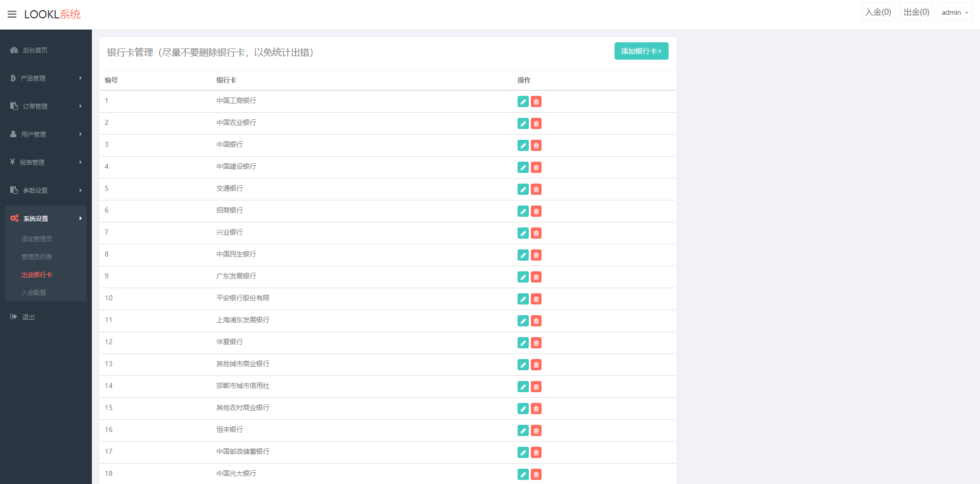The width and height of the screenshot is (980, 484).
Task: Delete the 平安银行股份有限 row
Action: 536,299
